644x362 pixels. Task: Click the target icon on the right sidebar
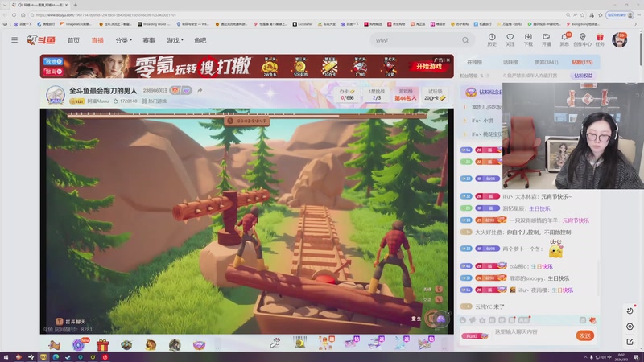630,327
